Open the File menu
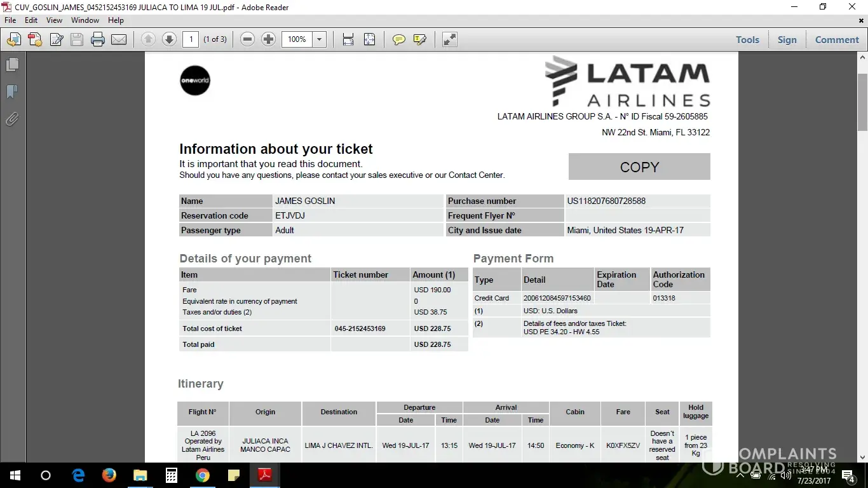 [x=10, y=20]
